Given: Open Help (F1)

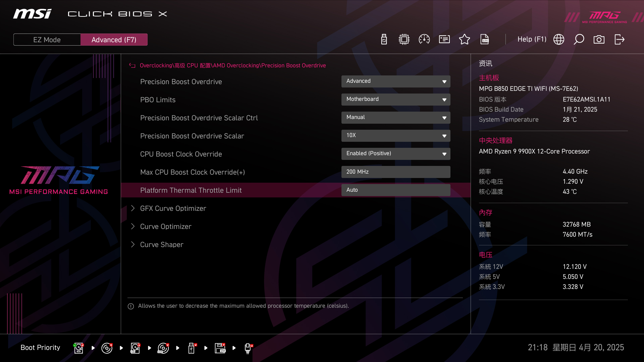Looking at the screenshot, I should point(532,40).
